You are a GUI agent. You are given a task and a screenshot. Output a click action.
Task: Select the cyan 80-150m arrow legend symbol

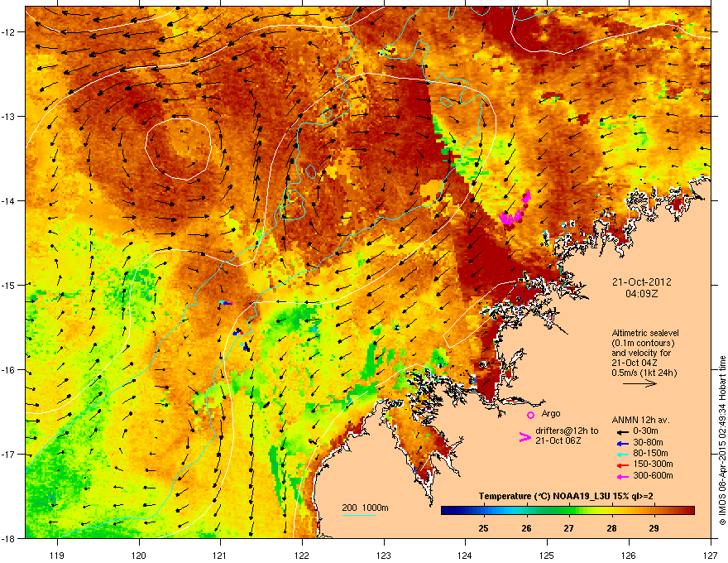(622, 455)
